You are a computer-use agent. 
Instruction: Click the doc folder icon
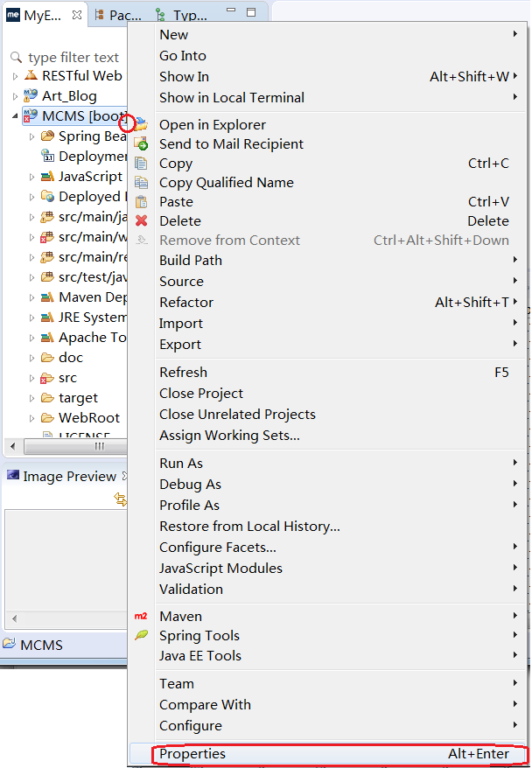tap(47, 358)
